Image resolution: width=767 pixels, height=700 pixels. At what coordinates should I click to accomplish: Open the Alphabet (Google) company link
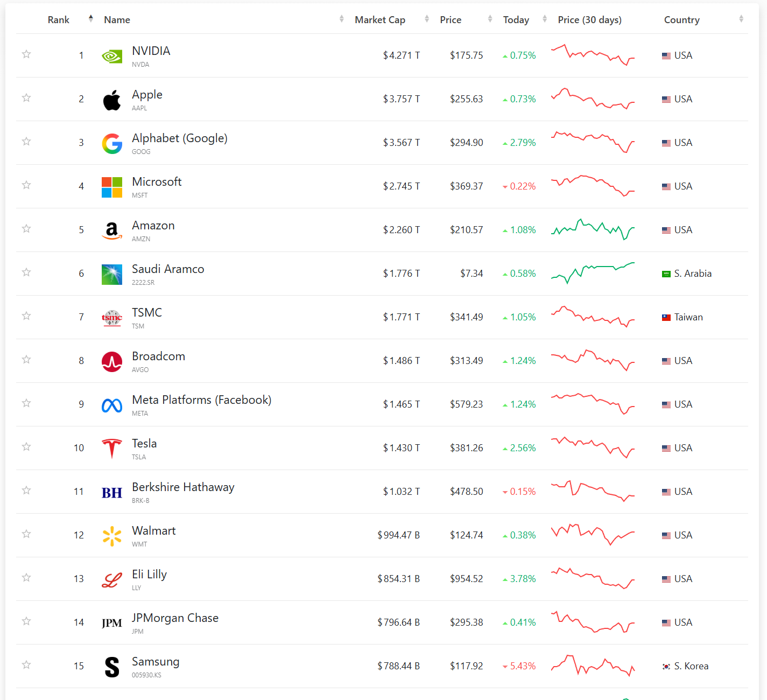click(x=180, y=138)
